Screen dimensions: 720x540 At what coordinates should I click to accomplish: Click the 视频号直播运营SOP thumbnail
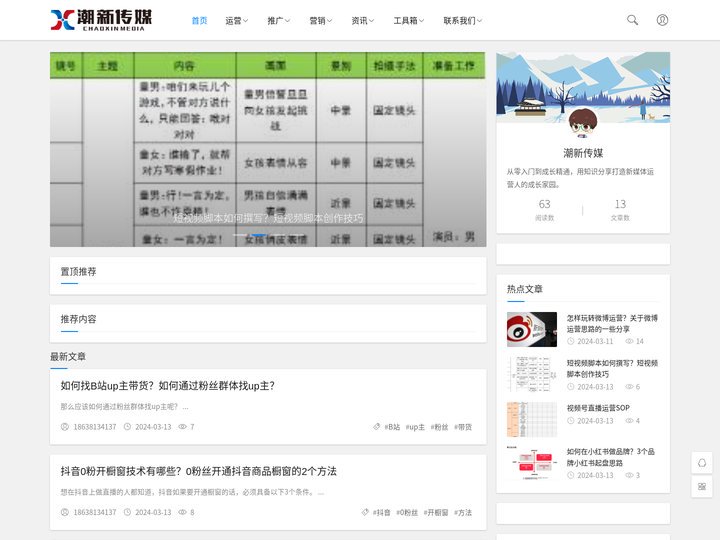click(x=532, y=420)
